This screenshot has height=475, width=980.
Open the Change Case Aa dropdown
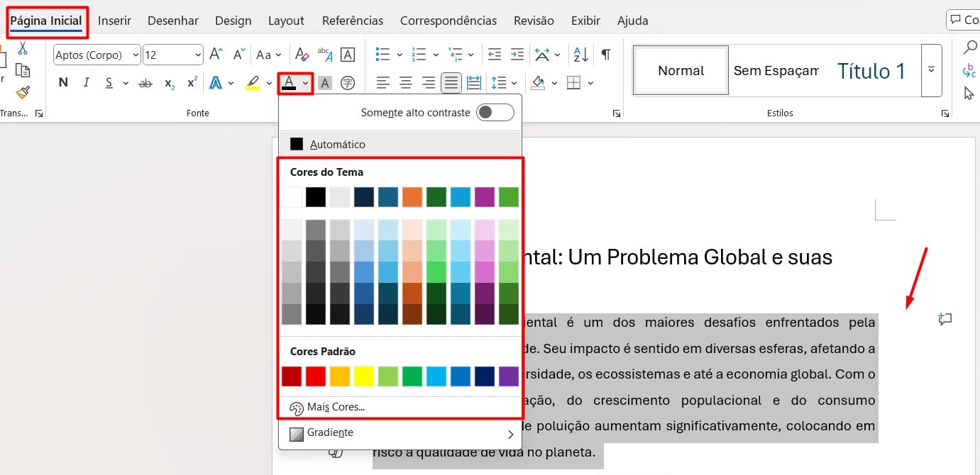[268, 55]
